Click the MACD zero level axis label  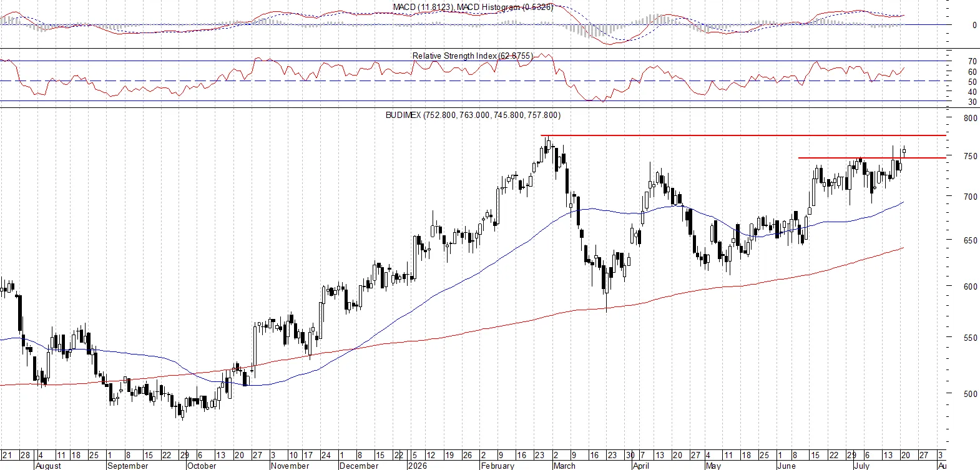click(x=974, y=26)
